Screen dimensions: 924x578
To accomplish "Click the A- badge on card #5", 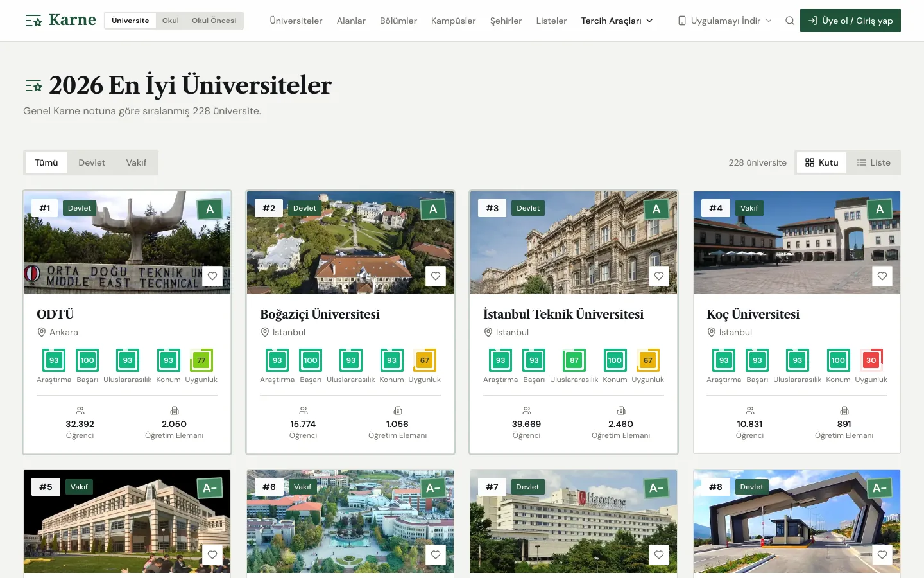I will [x=210, y=487].
